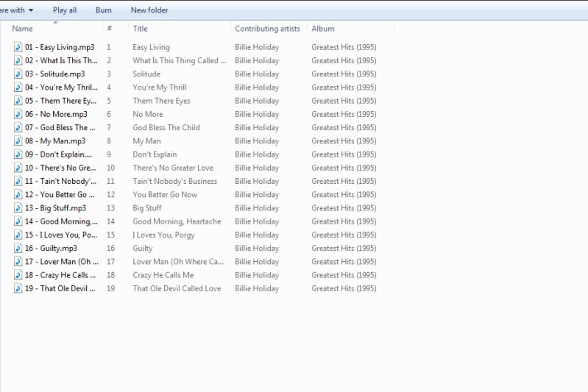
Task: Click the title What Is This Thing Called ...
Action: [x=180, y=61]
